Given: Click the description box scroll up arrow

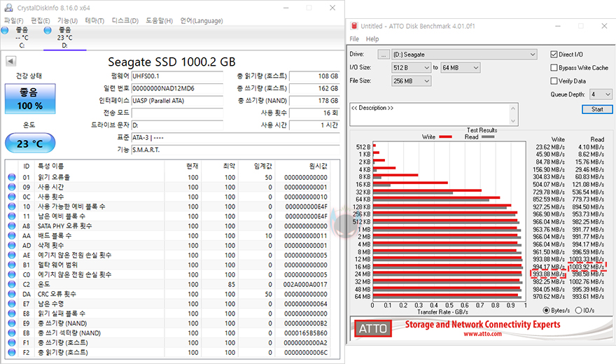Looking at the screenshot, I should [513, 108].
